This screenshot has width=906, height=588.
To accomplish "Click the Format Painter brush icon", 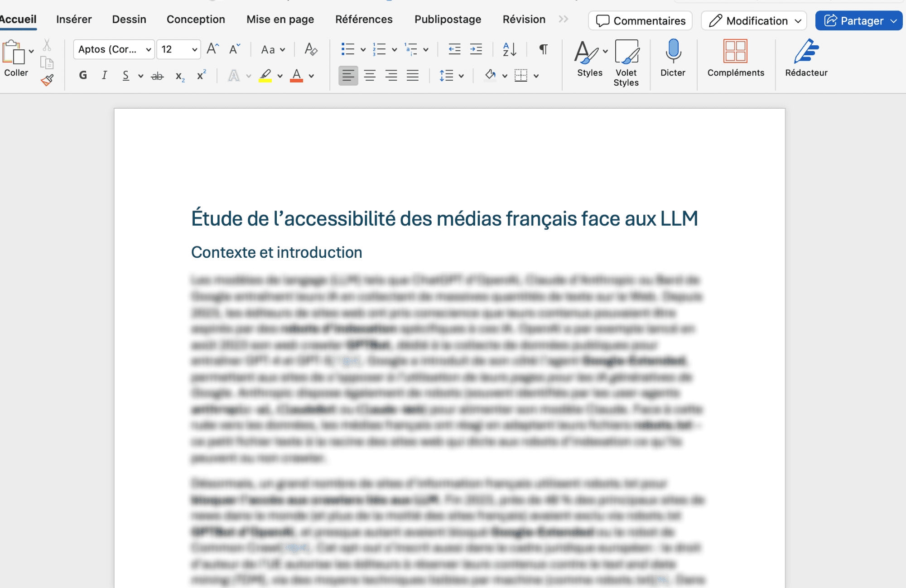I will tap(47, 80).
